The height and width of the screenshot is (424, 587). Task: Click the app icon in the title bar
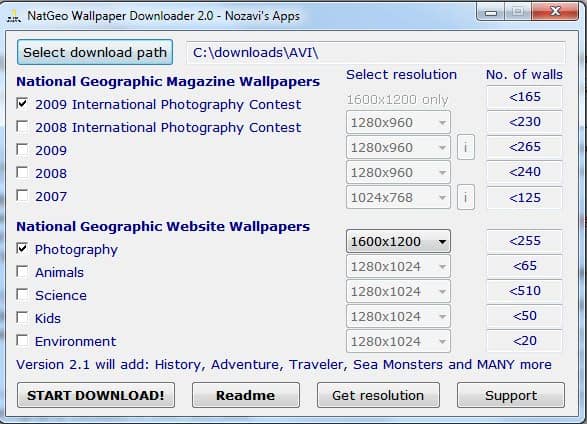point(13,16)
